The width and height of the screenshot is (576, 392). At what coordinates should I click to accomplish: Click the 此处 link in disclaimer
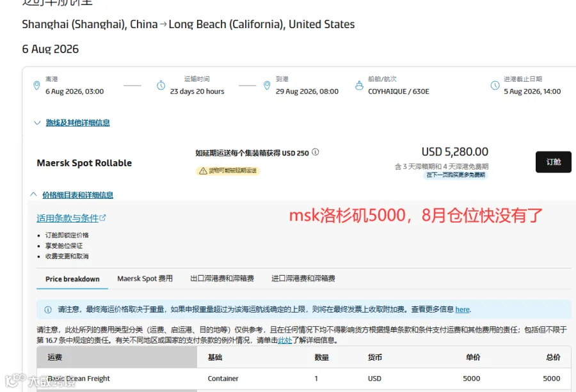click(x=285, y=340)
